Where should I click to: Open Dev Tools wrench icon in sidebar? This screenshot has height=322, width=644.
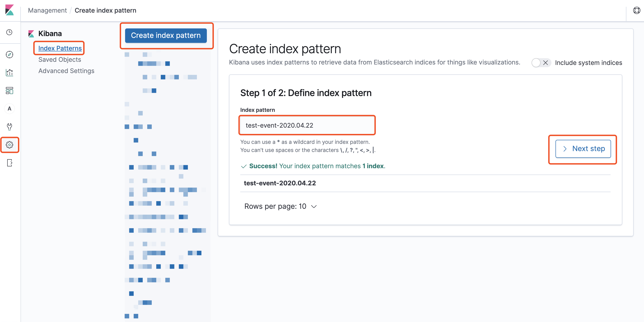click(x=9, y=126)
